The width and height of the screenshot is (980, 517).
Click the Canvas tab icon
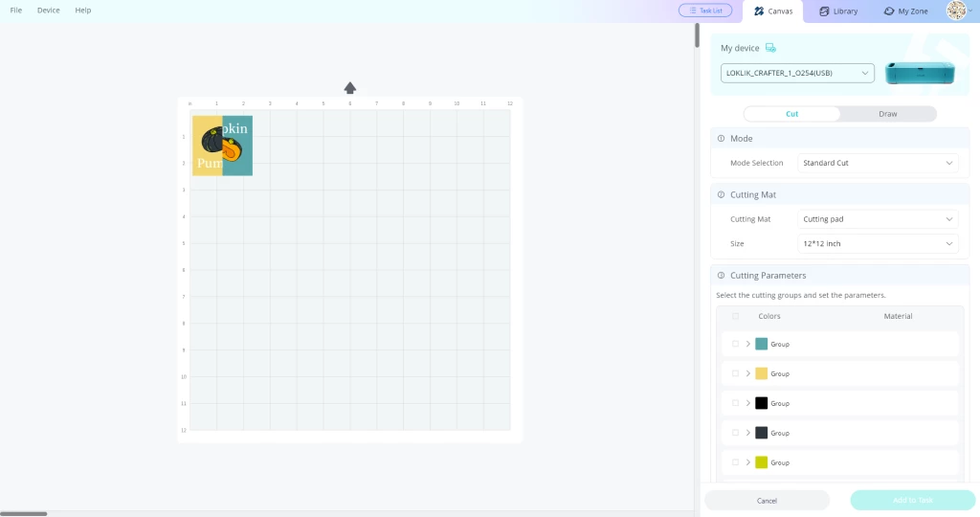(x=759, y=11)
